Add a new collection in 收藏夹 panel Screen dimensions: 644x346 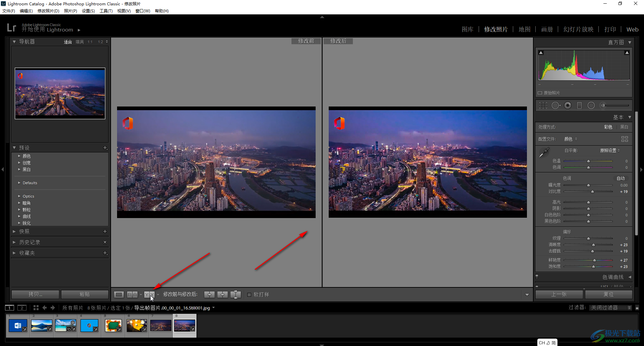pos(105,253)
